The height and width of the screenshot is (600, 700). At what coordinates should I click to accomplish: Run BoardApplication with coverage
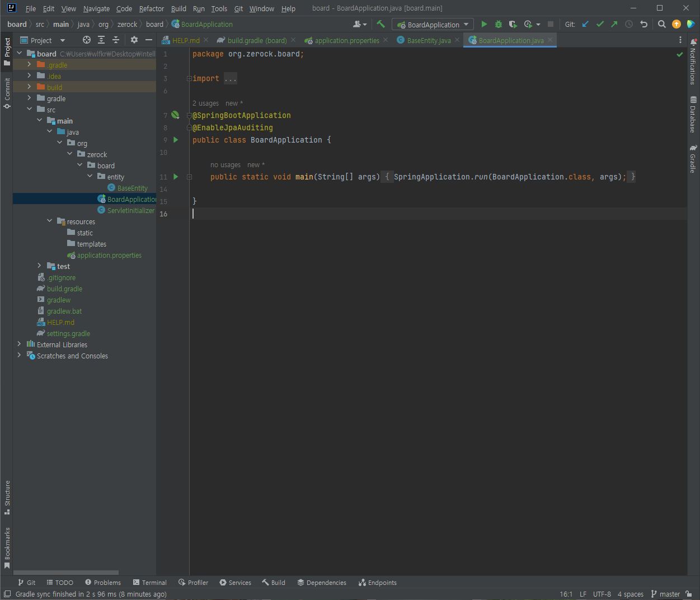(x=513, y=24)
